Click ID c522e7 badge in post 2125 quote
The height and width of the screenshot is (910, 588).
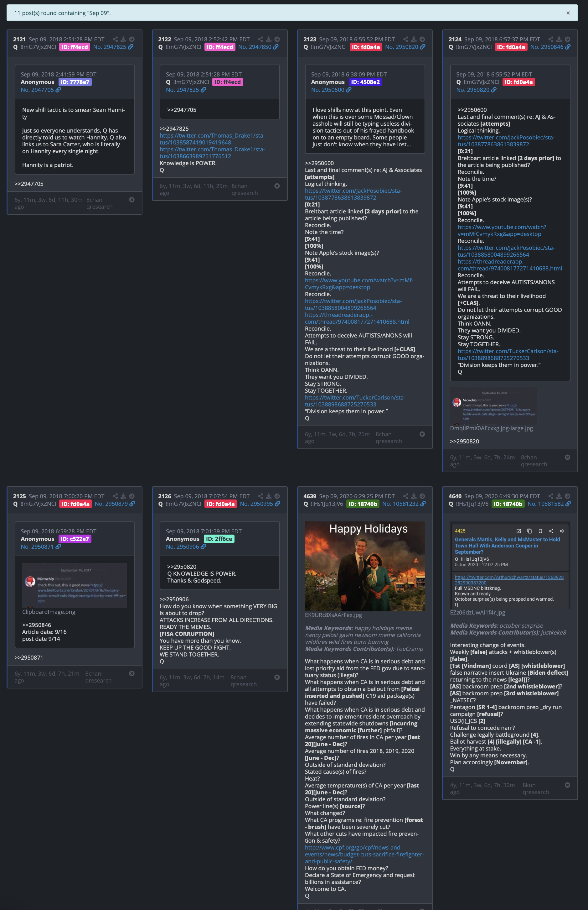point(75,539)
